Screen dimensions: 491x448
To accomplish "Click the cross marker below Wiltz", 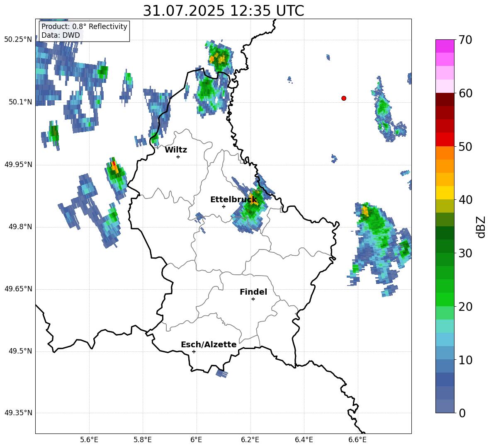I will click(178, 157).
